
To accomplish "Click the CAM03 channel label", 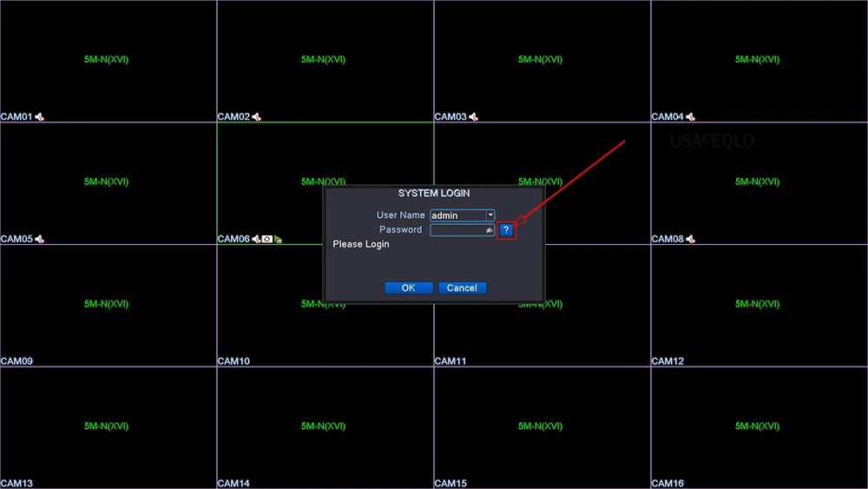I will (x=450, y=117).
